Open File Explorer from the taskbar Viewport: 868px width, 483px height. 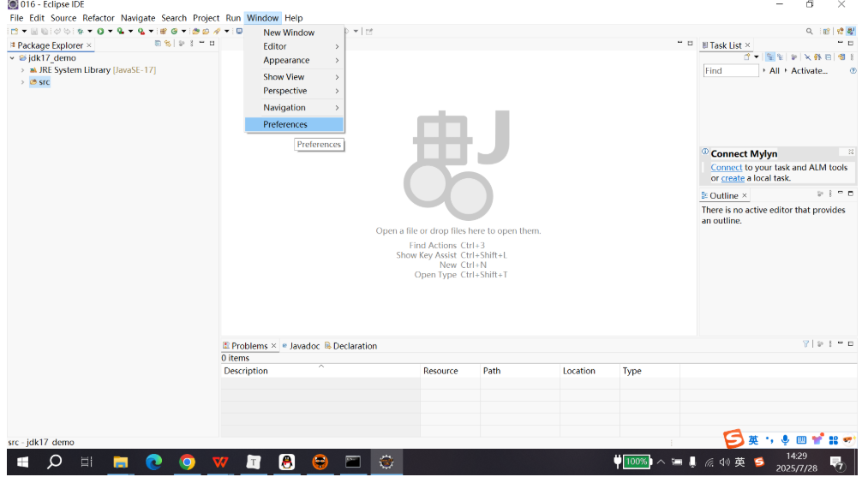(120, 462)
